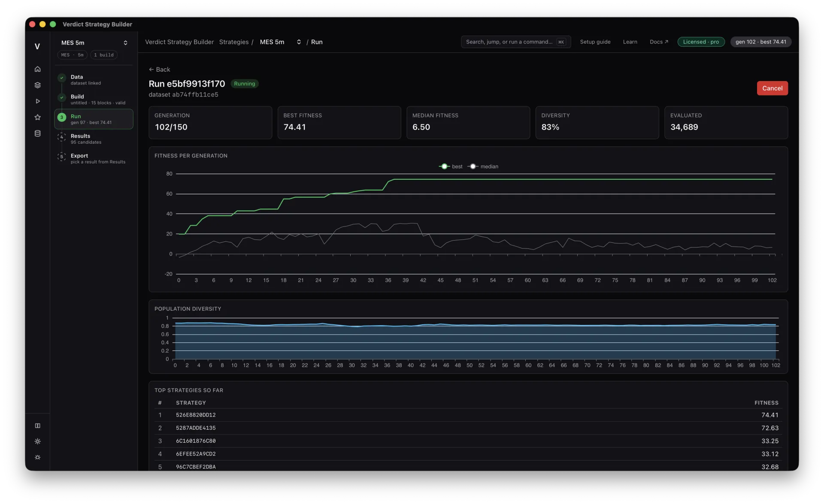Open the Home icon in sidebar
The image size is (824, 504).
(x=37, y=69)
